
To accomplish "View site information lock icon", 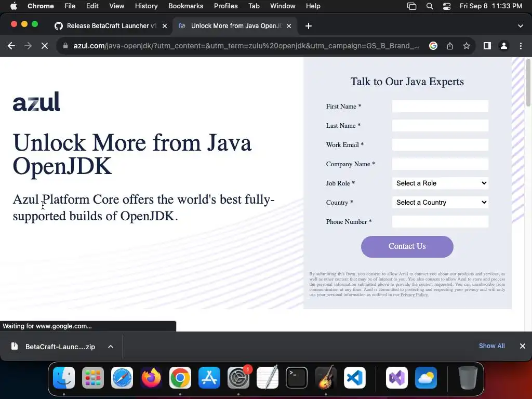I will [65, 46].
